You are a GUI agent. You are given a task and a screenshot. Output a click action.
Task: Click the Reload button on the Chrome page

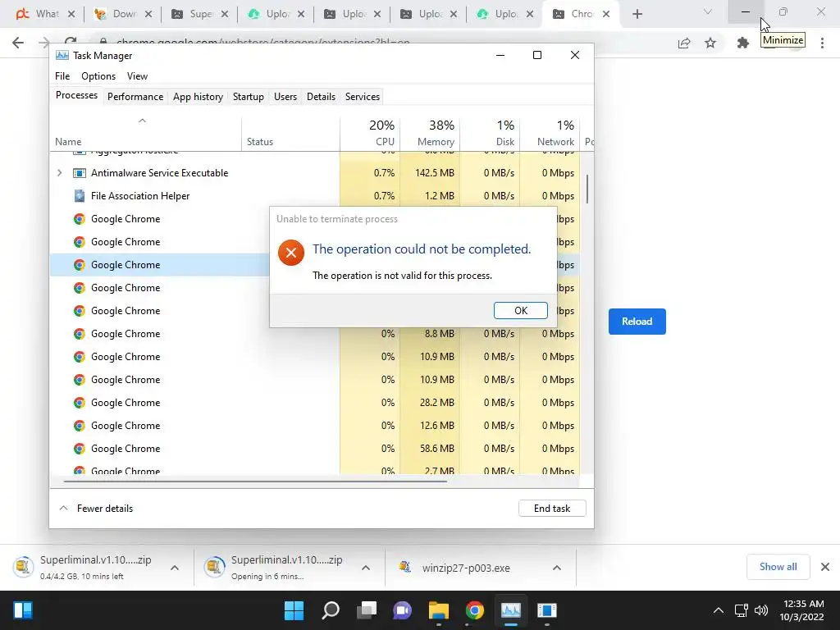tap(637, 322)
